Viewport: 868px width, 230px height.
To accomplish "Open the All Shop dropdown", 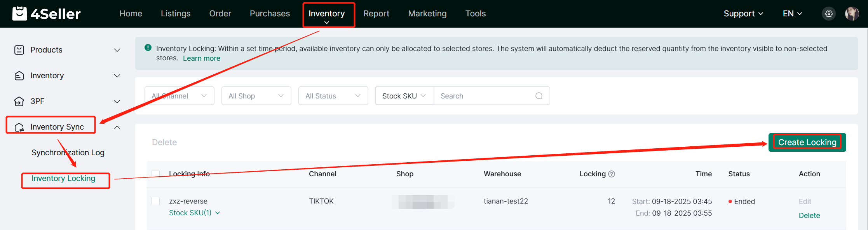I will 256,96.
